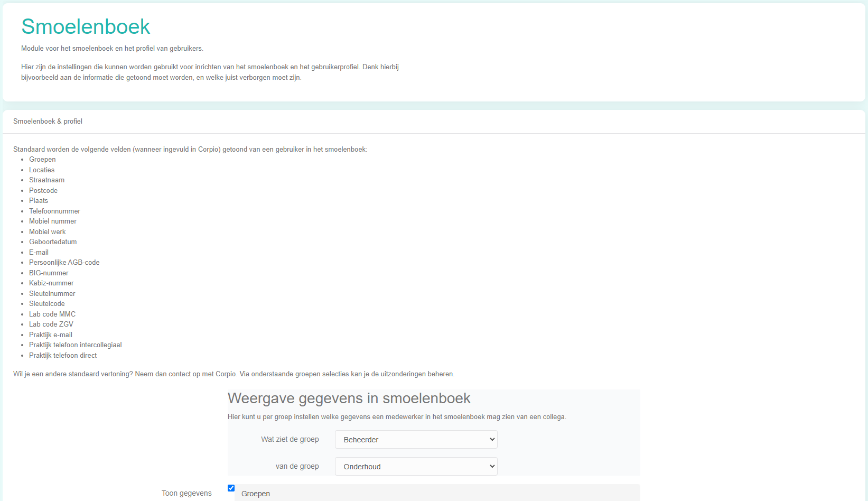Toggle the Groepen checkbox

coord(231,488)
